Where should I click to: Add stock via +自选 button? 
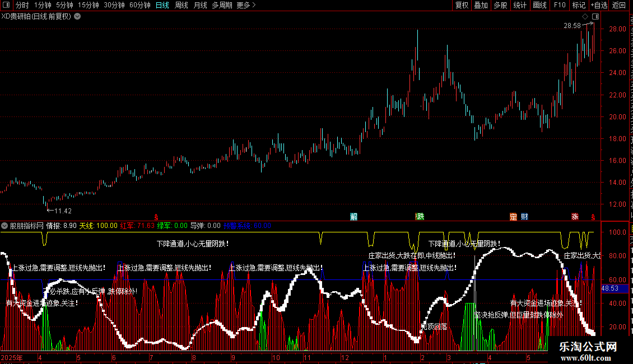pyautogui.click(x=599, y=5)
